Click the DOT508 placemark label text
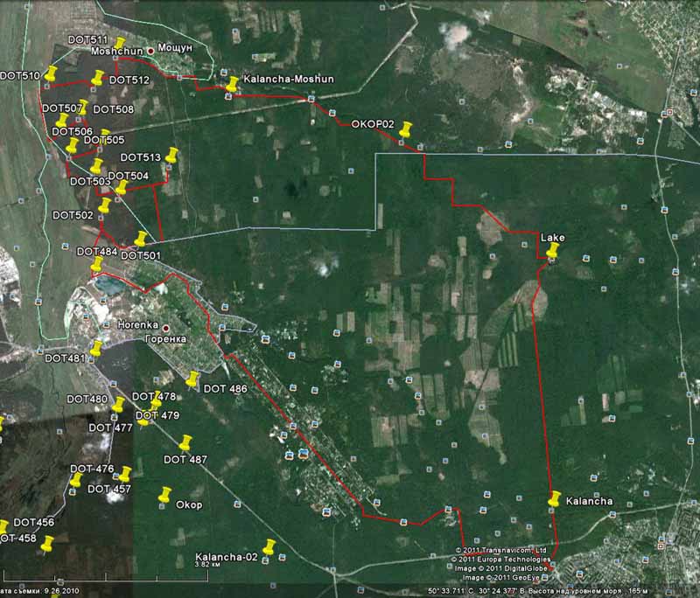This screenshot has width=700, height=598. 113,109
